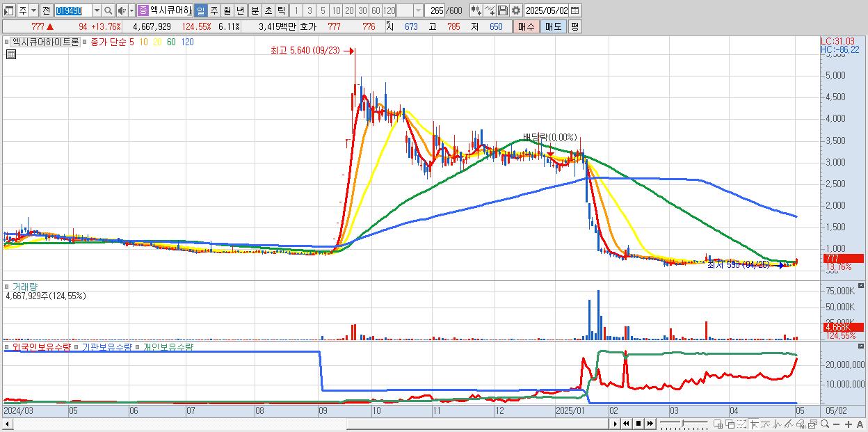
Task: Click the line pencil drawing tool icon
Action: [789, 424]
